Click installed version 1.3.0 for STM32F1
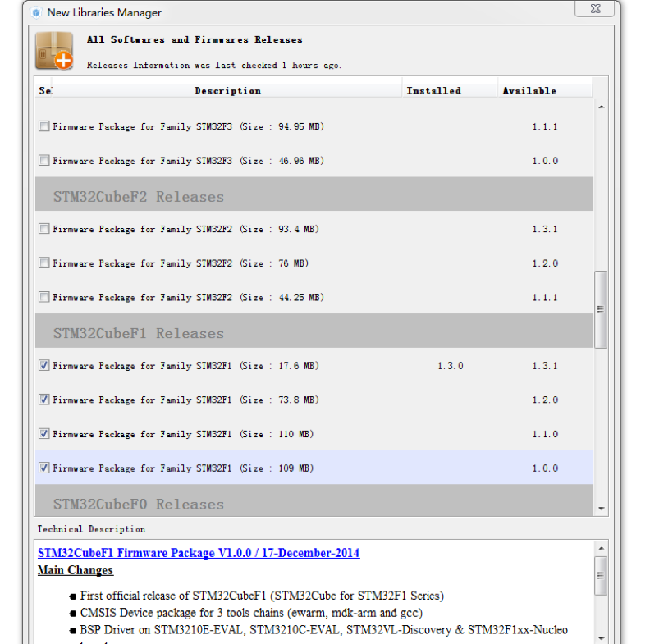Screen dimensions: 650x644 pos(451,366)
